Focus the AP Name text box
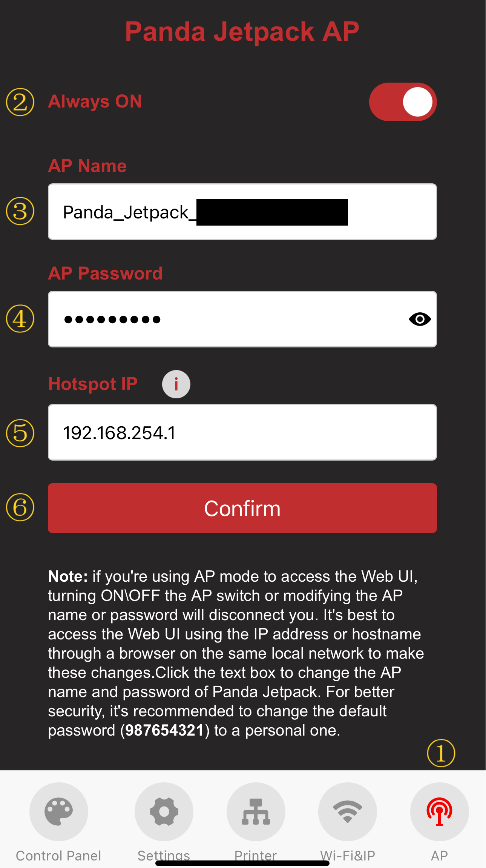Image resolution: width=486 pixels, height=868 pixels. pos(242,212)
